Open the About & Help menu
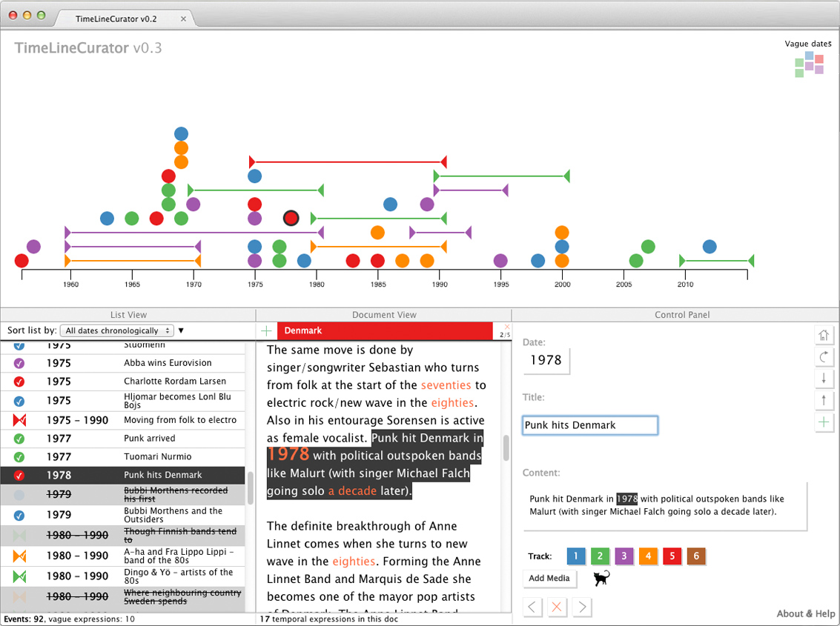The image size is (840, 626). pos(806,613)
